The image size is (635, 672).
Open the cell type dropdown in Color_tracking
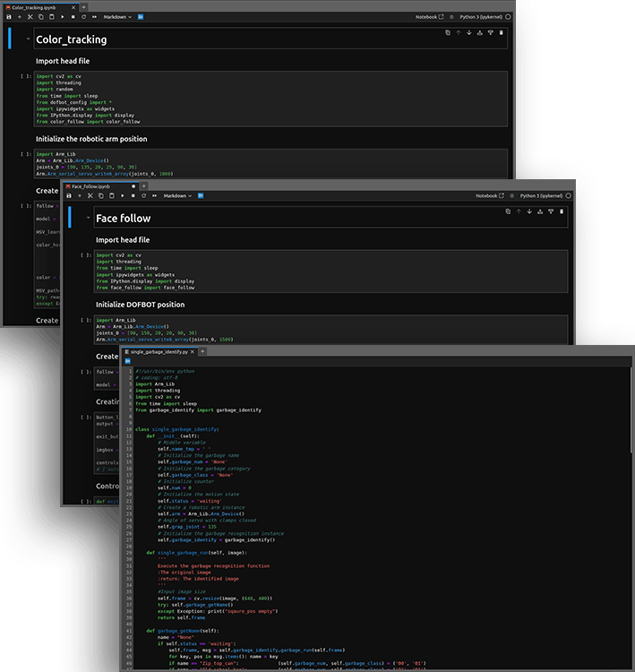coord(117,17)
